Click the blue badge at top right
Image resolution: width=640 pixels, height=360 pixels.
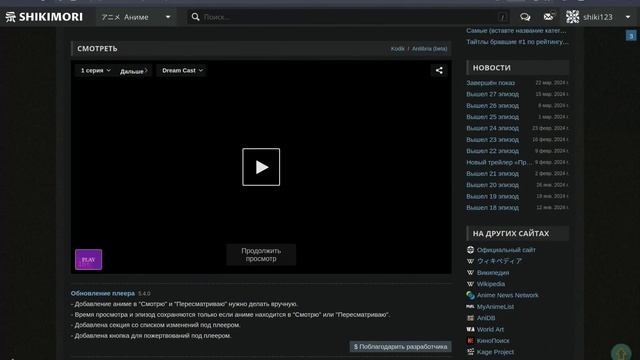coord(631,36)
